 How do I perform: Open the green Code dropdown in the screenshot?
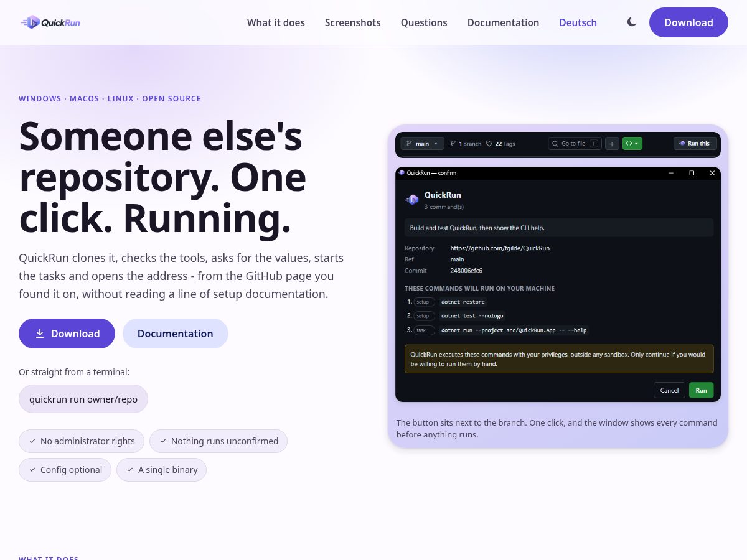point(632,144)
